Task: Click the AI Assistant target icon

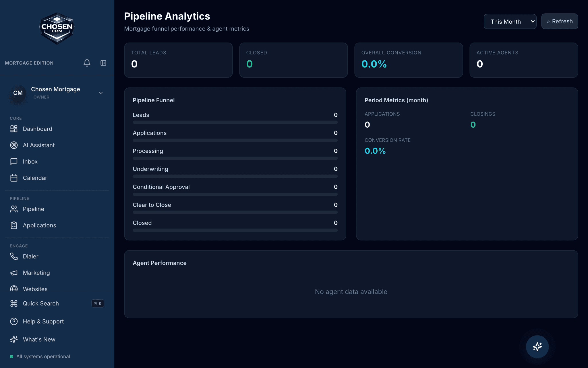Action: click(14, 145)
